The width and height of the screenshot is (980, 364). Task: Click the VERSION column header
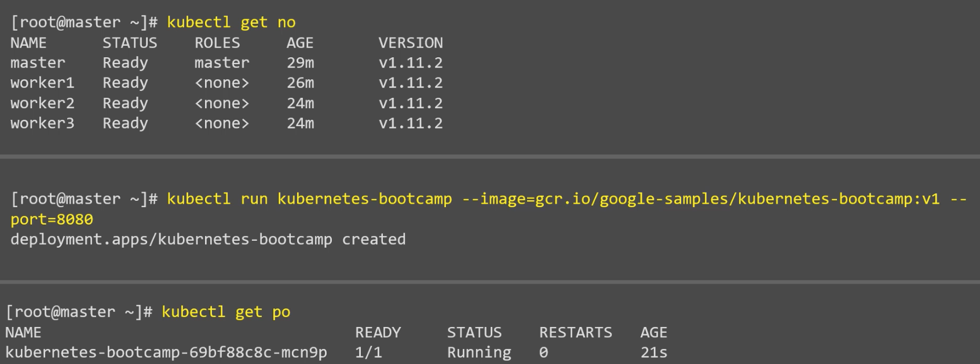pyautogui.click(x=411, y=43)
